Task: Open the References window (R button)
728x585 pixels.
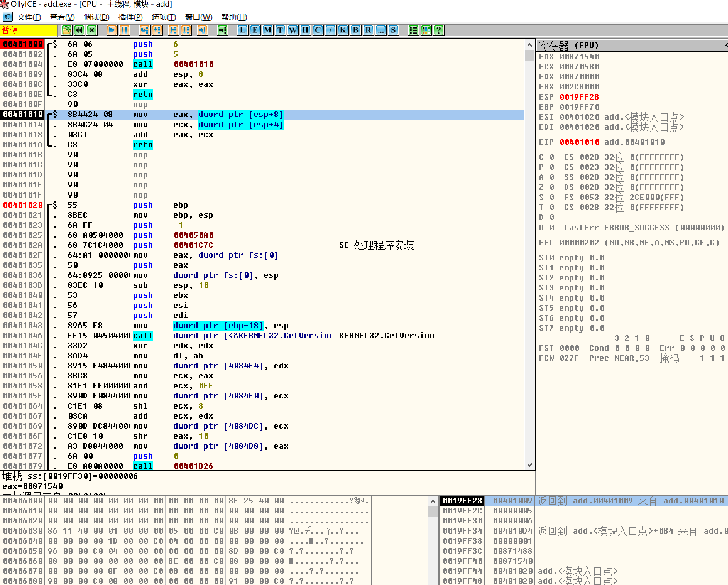Action: (x=368, y=30)
